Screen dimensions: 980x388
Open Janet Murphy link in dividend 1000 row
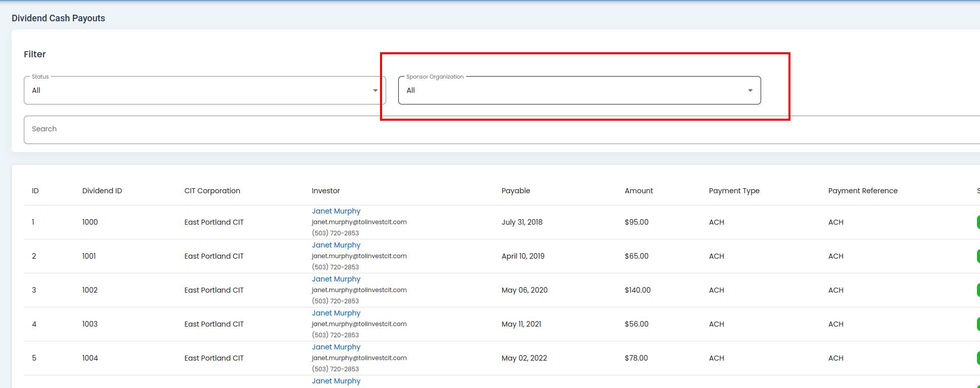(336, 211)
